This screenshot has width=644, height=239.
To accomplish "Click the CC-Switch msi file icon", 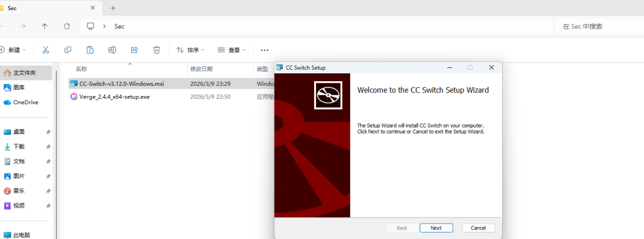I will tap(73, 84).
